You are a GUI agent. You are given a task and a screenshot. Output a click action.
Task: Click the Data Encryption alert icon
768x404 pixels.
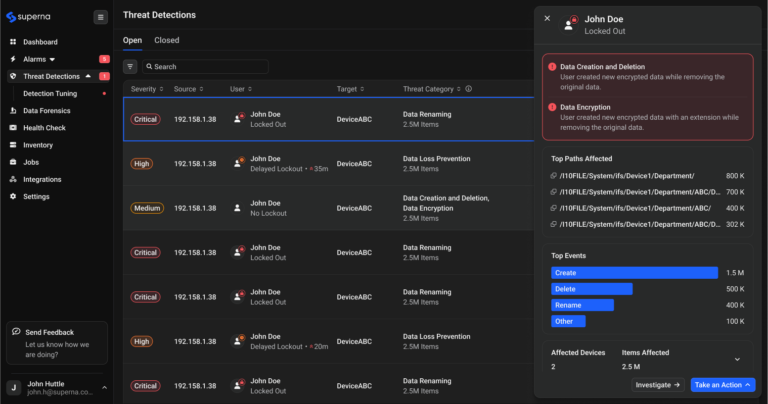coord(552,107)
